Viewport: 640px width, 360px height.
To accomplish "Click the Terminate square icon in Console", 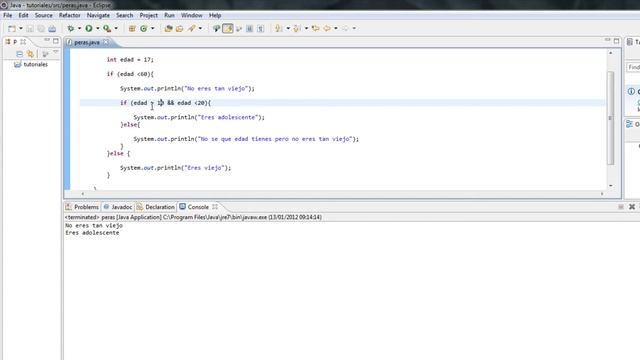I will [621, 207].
